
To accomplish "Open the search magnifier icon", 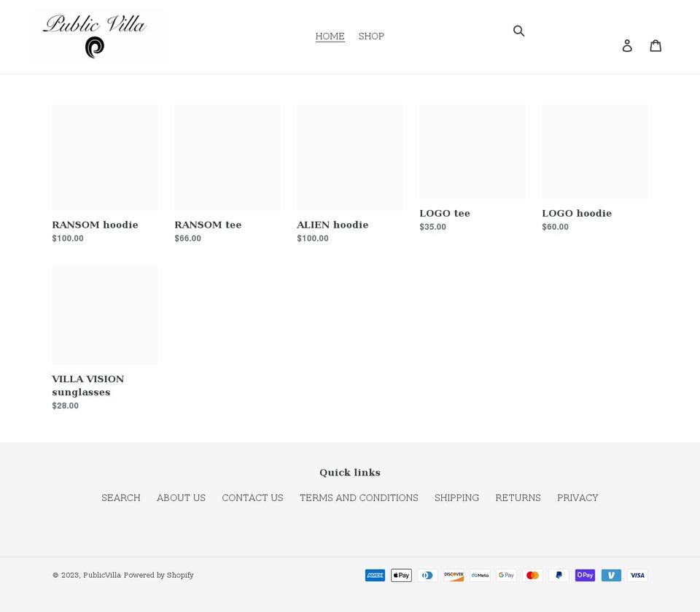I will (x=518, y=31).
